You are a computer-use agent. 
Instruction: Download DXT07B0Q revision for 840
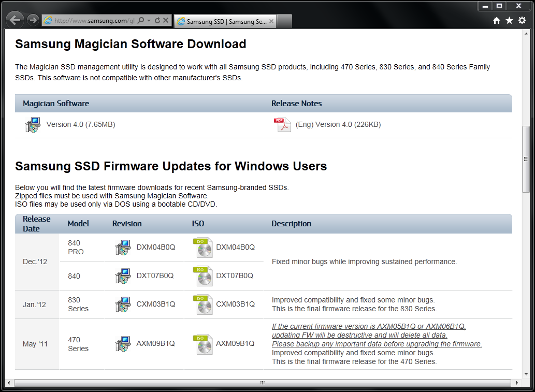(155, 275)
